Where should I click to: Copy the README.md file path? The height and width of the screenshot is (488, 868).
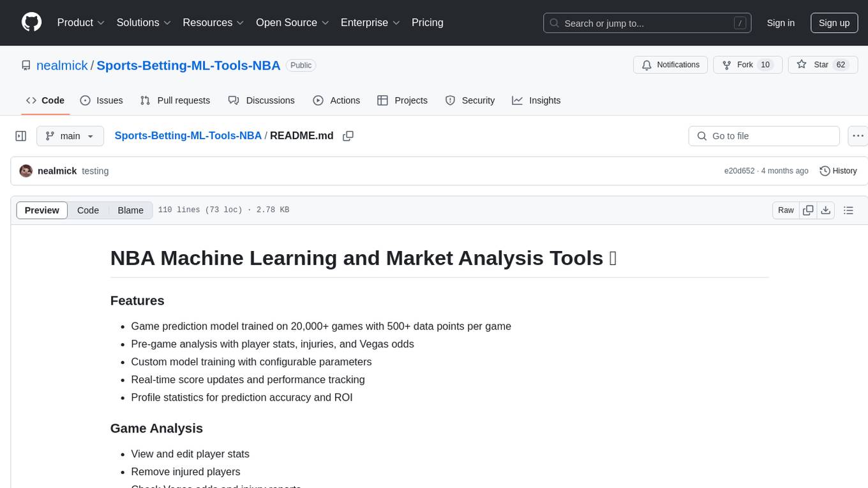[348, 136]
